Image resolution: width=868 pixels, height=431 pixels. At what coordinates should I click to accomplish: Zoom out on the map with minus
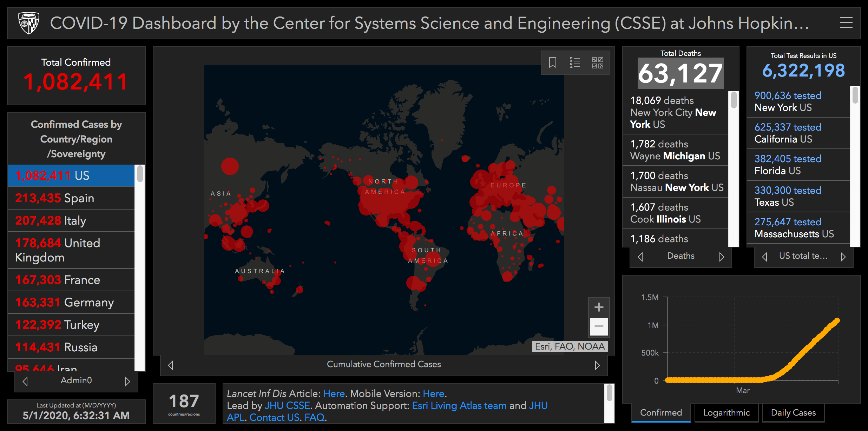click(x=599, y=326)
